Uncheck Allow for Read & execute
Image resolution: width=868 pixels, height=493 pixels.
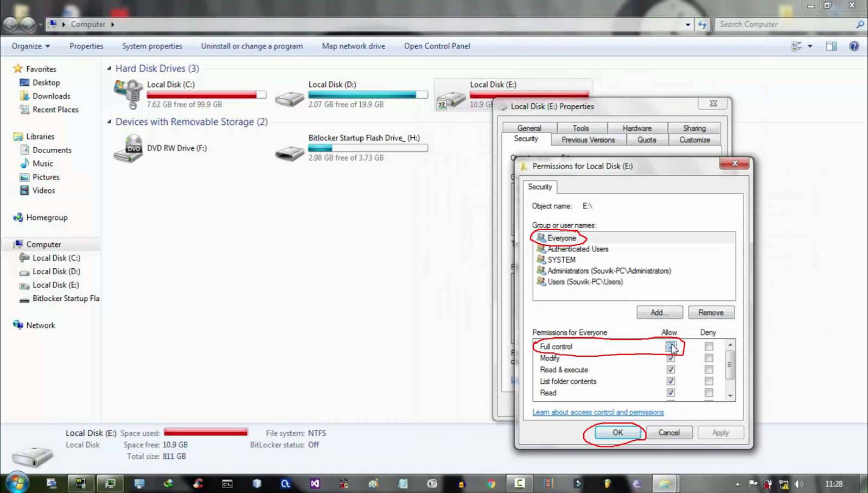click(x=671, y=369)
